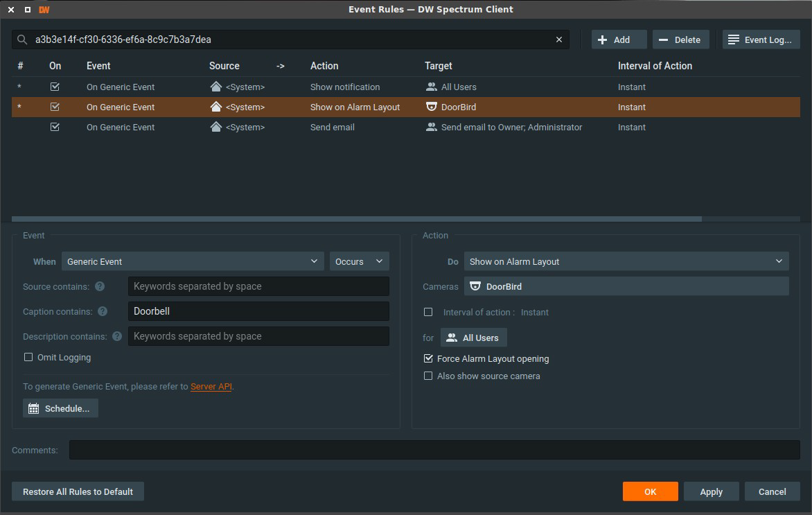Sort by the Action column header

(x=324, y=66)
